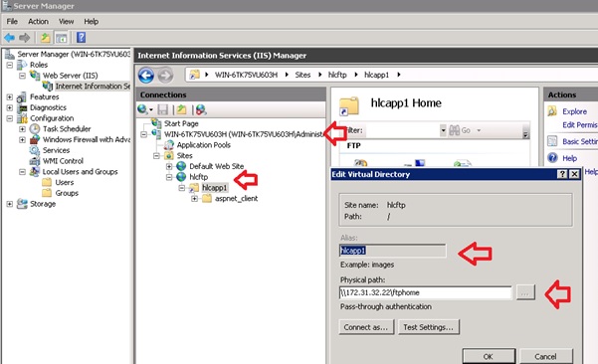Open the File menu
Image resolution: width=598 pixels, height=364 pixels.
[x=12, y=21]
